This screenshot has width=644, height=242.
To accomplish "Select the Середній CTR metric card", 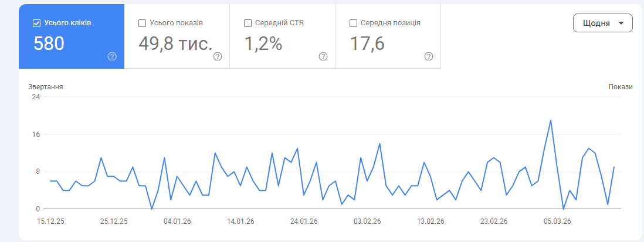I will pyautogui.click(x=283, y=36).
